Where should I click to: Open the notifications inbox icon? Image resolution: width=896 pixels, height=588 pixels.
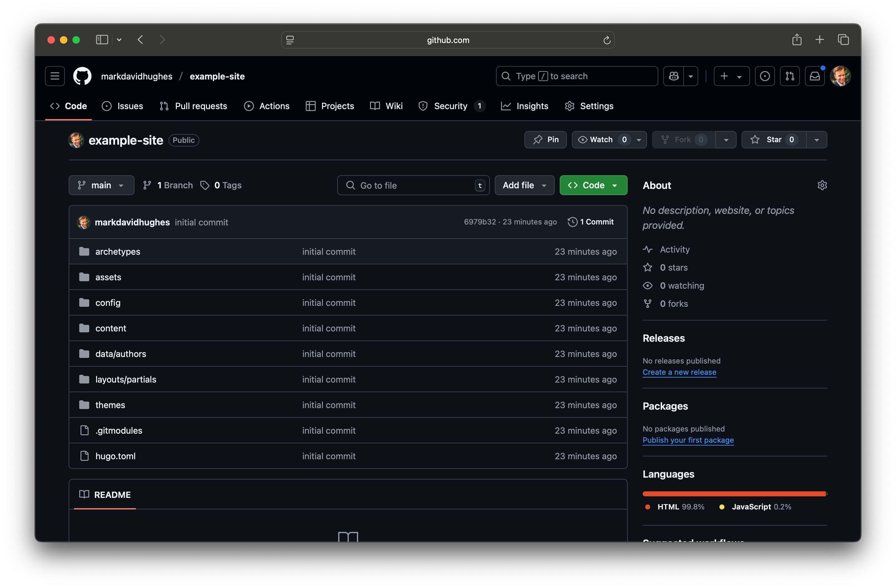pyautogui.click(x=815, y=76)
